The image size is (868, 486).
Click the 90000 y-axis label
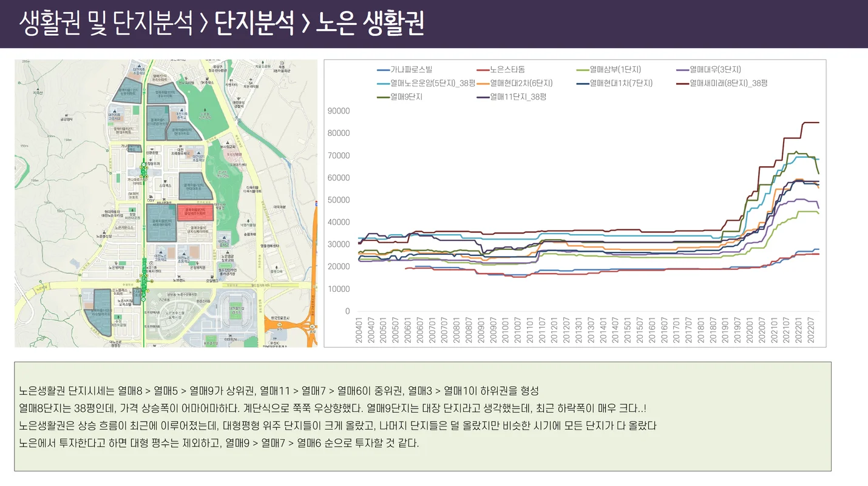339,111
